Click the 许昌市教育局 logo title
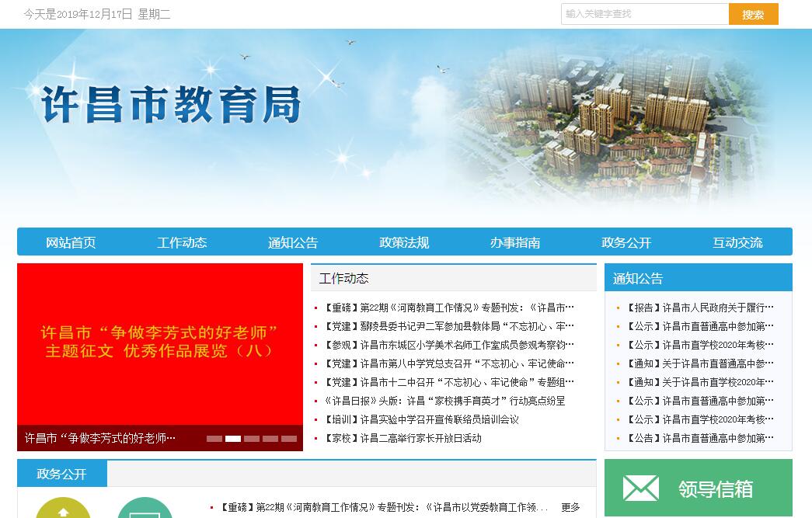Image resolution: width=812 pixels, height=518 pixels. pos(171,104)
